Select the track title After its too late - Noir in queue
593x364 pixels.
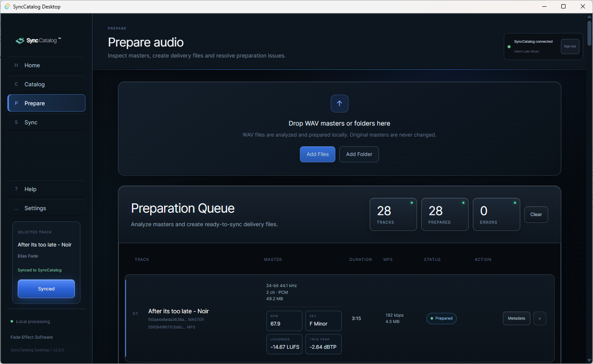[178, 311]
